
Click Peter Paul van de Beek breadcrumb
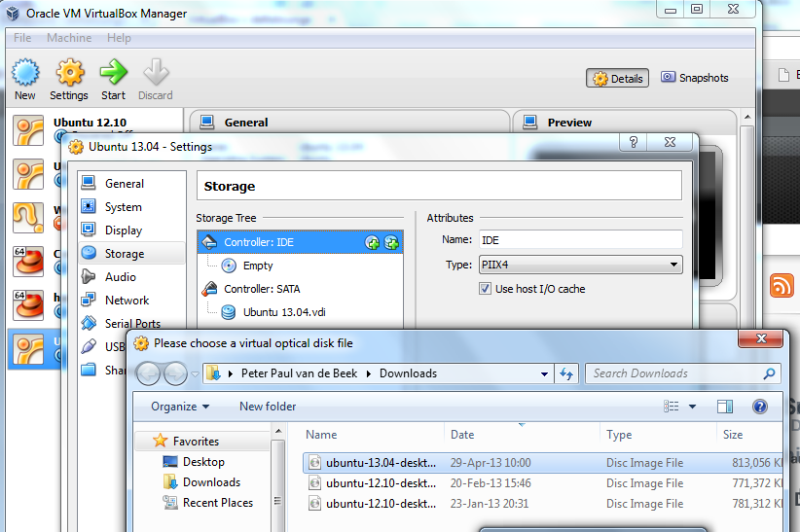click(299, 373)
